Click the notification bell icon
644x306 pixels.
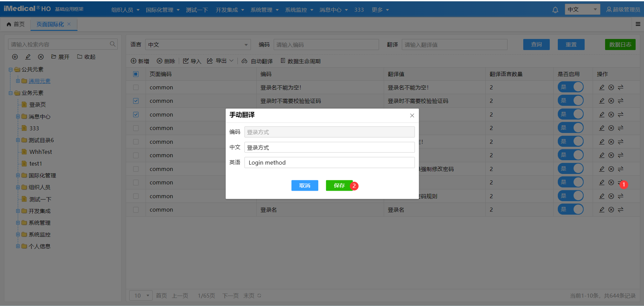[x=555, y=10]
